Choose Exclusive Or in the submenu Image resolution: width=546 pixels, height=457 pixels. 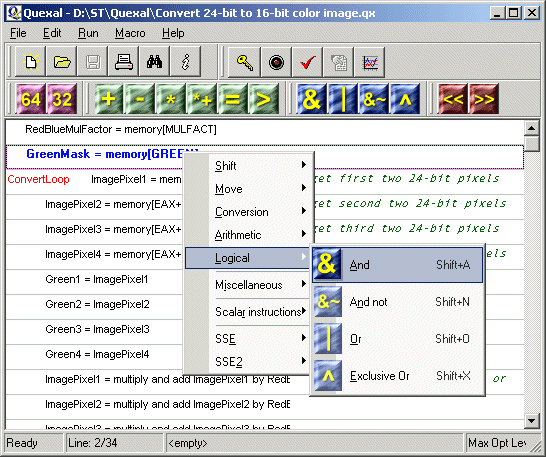coord(397,375)
